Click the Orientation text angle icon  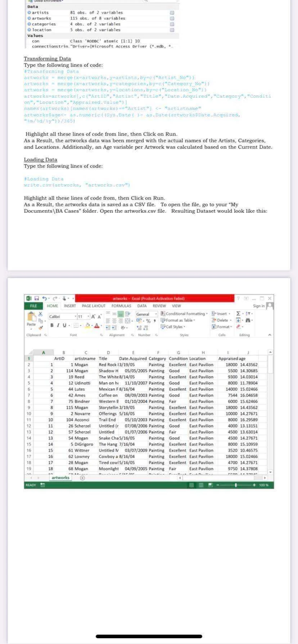click(x=123, y=327)
